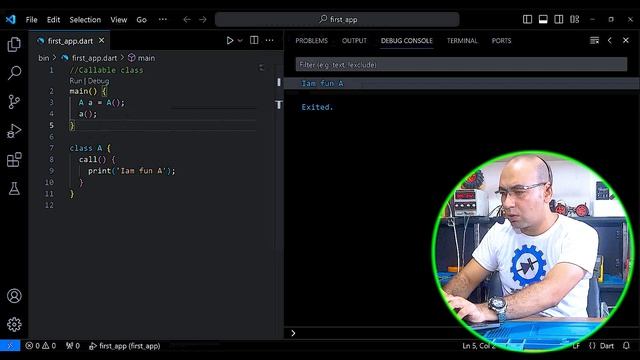Switch to the OUTPUT tab
The image size is (640, 360).
pyautogui.click(x=354, y=41)
